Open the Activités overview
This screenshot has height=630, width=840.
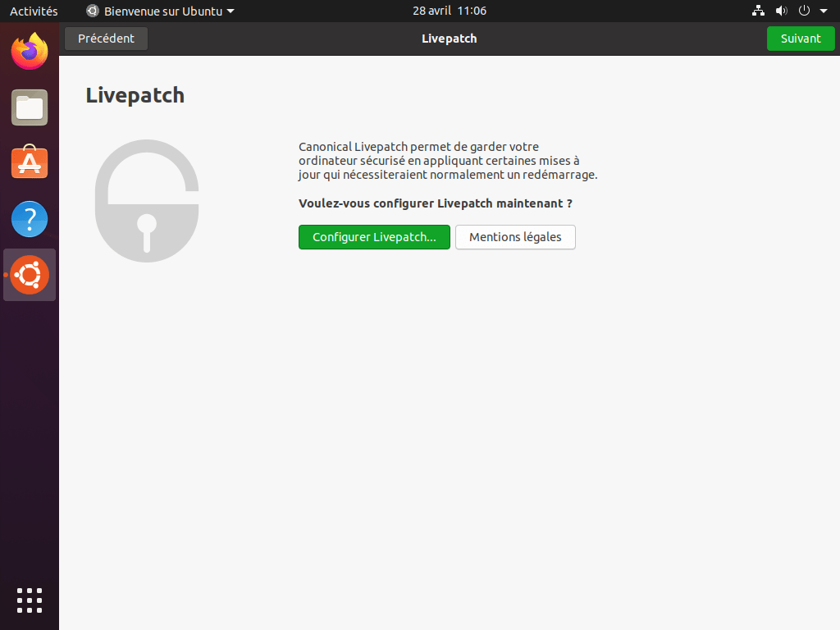[x=34, y=11]
